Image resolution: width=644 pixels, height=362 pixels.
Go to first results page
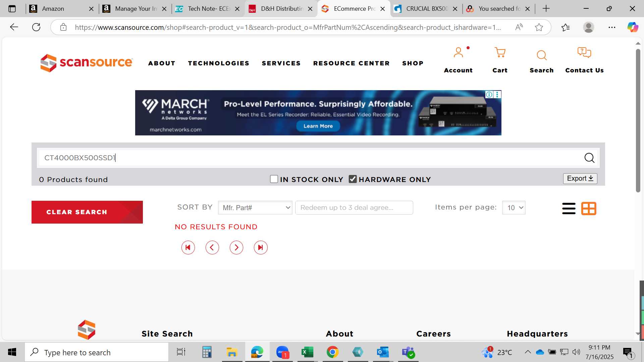click(188, 248)
